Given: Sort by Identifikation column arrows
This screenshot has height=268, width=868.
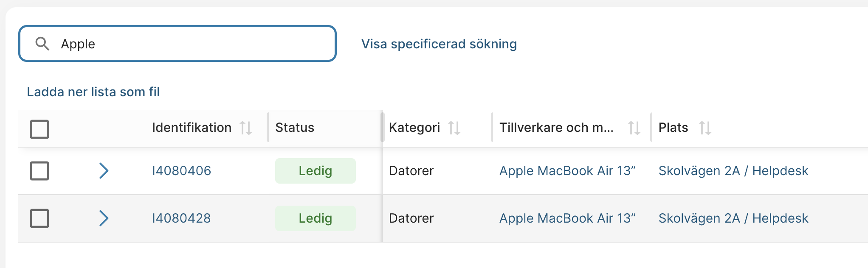Looking at the screenshot, I should point(245,128).
